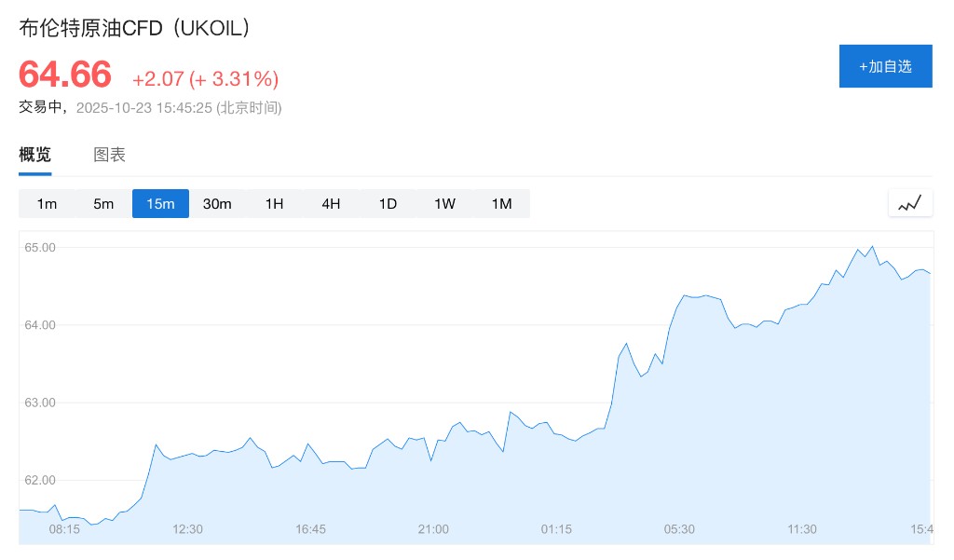Switch chart to 1H interval
Screen dimensions: 954x560
point(274,203)
